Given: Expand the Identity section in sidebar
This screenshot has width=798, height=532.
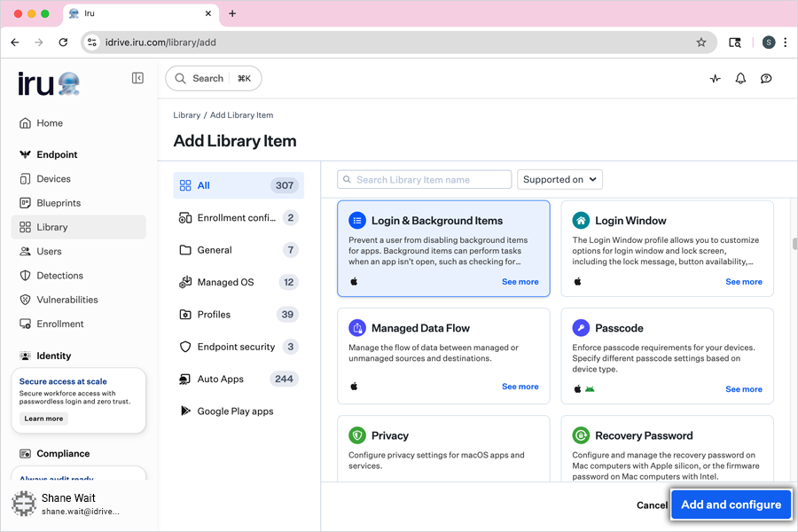Looking at the screenshot, I should (53, 356).
